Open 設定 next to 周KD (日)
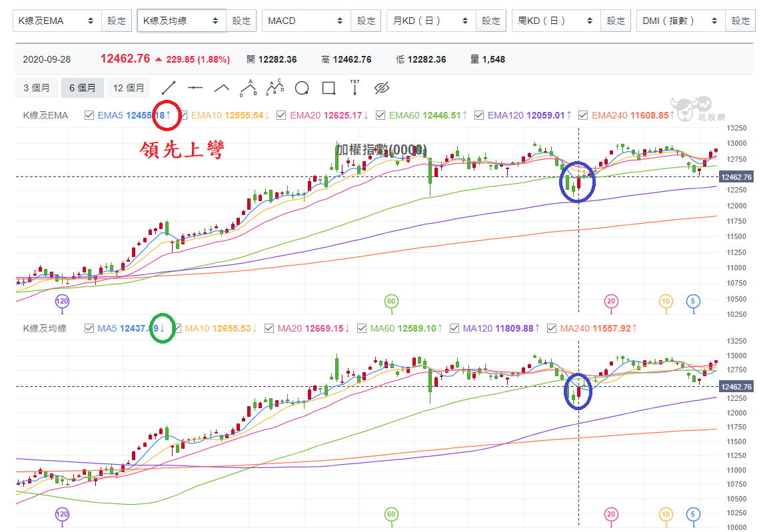Screen dimensions: 779x532 616,21
